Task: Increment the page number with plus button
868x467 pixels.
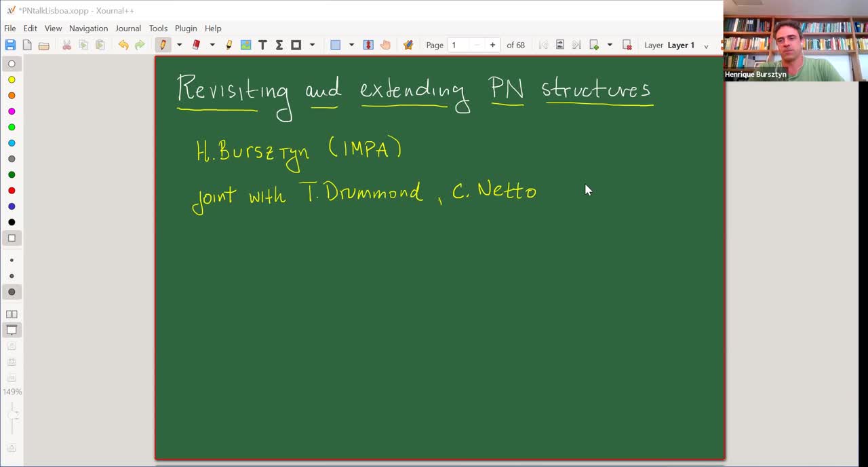Action: [493, 44]
